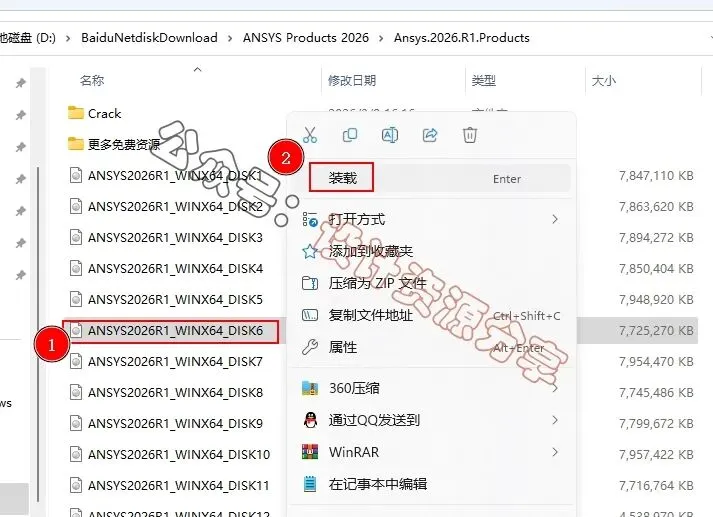713x517 pixels.
Task: Select 装载 (Mount) from context menu
Action: [x=432, y=178]
